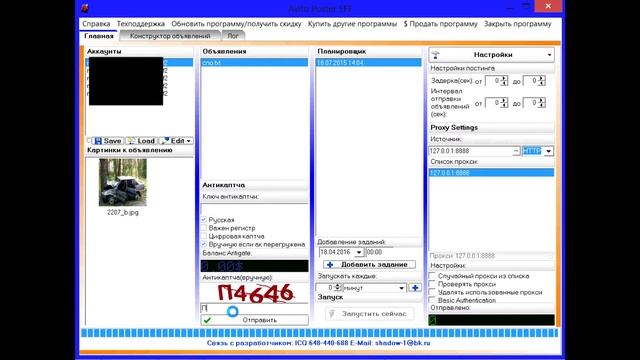
Task: Enable Важен регистр checkbox
Action: point(204,228)
